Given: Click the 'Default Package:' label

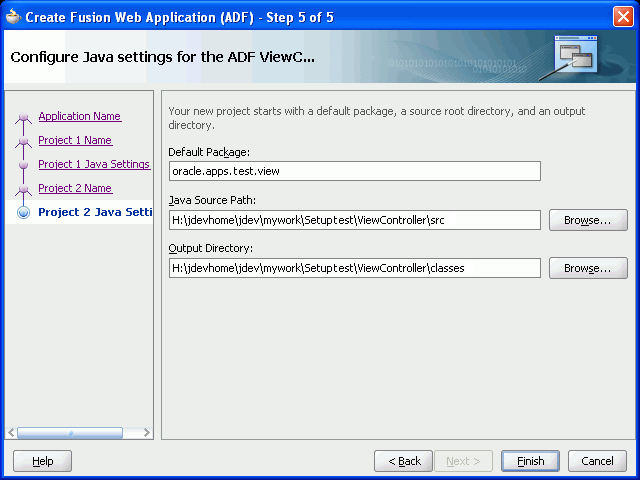Looking at the screenshot, I should [x=209, y=152].
